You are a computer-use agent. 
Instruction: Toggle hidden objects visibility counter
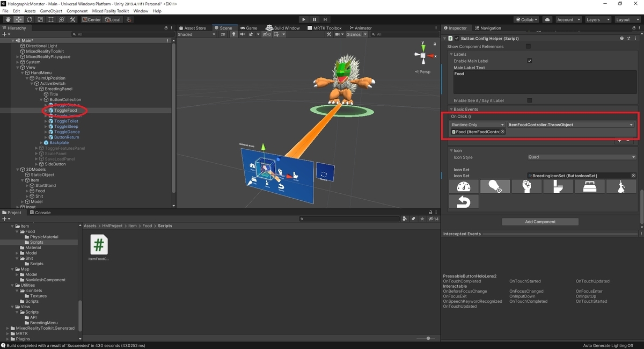266,34
